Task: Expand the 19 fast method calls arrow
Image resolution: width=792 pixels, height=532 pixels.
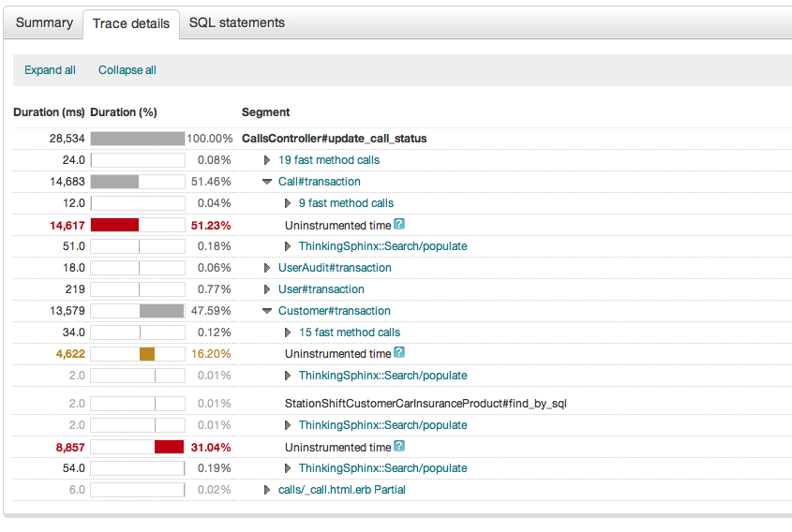Action: [x=267, y=160]
